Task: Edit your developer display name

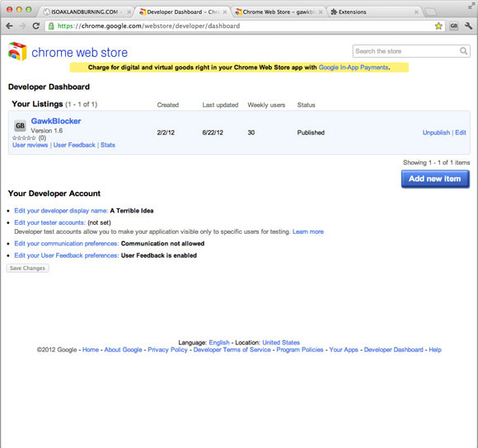Action: 61,211
